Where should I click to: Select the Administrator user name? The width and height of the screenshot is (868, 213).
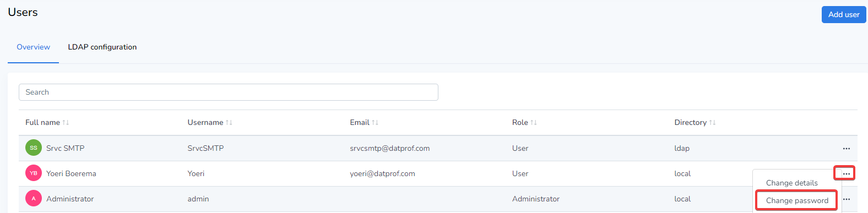coord(70,199)
